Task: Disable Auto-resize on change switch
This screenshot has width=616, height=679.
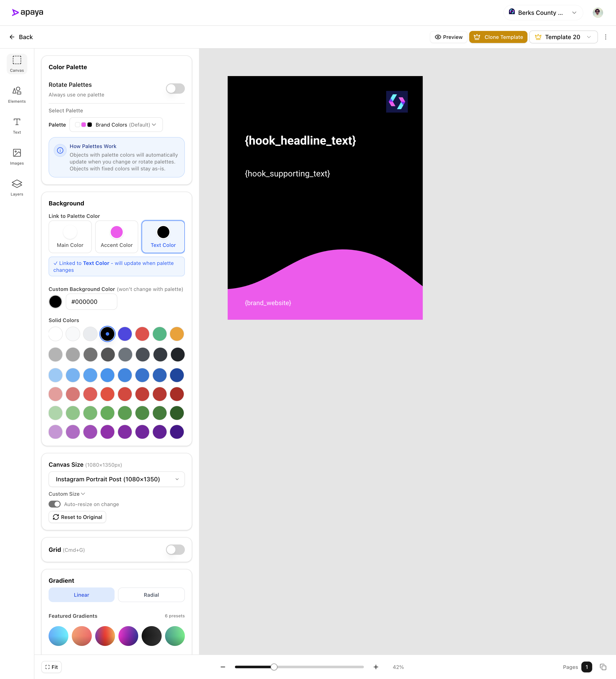Action: (55, 504)
